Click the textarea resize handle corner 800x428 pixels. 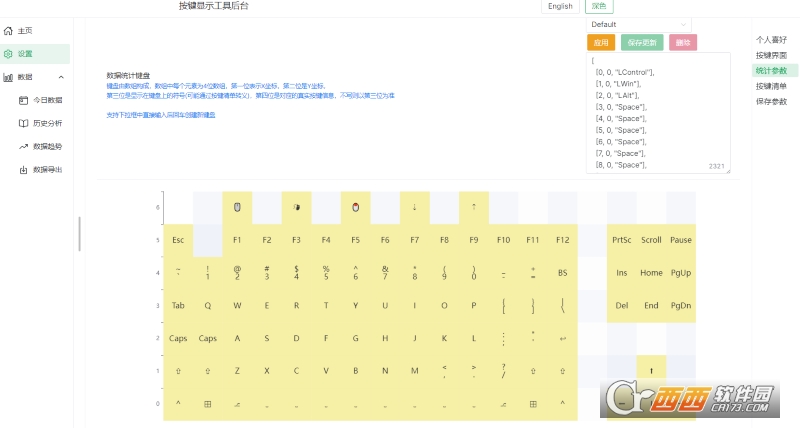(728, 171)
